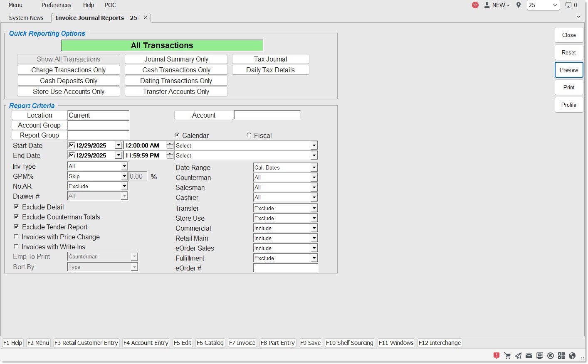Enable Invoices with Price Change checkbox
Image resolution: width=588 pixels, height=364 pixels.
[16, 236]
